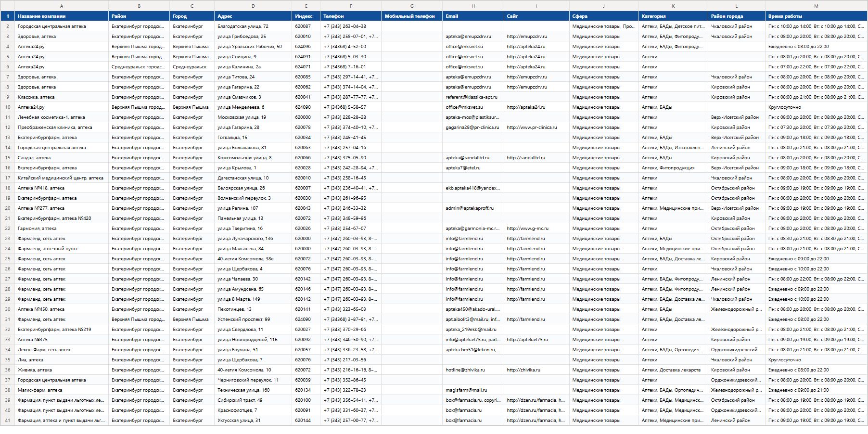
Task: Select the cell 'Фармленд, аптечный пункт'
Action: tap(62, 249)
